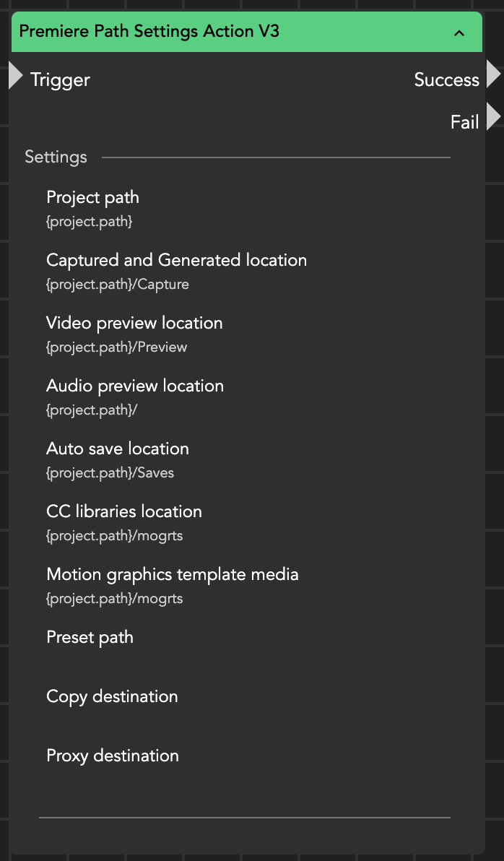Click the Fail output connector arrow
Screen dimensions: 504x861
coord(493,117)
